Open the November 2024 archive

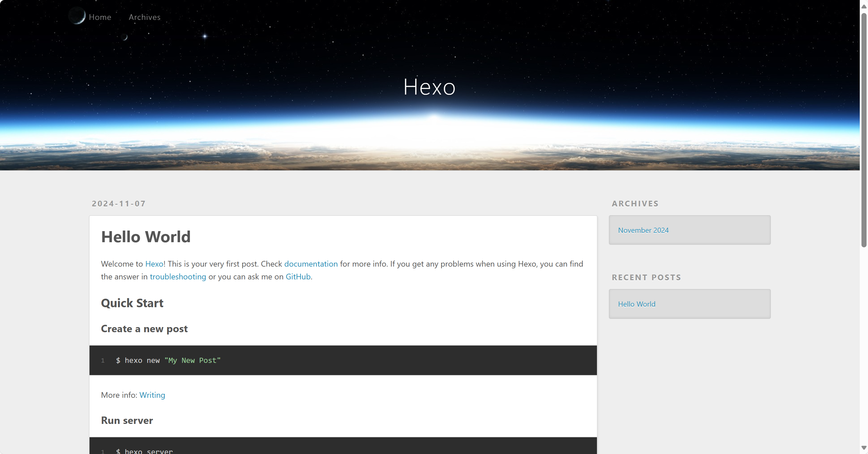point(643,230)
